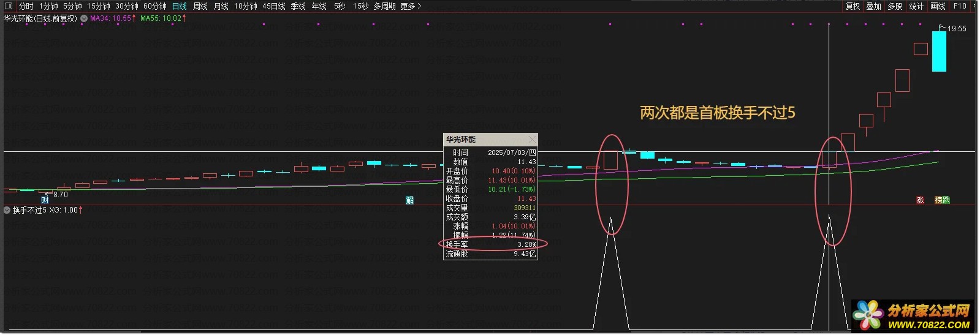Select the 10分钟 period

point(246,6)
